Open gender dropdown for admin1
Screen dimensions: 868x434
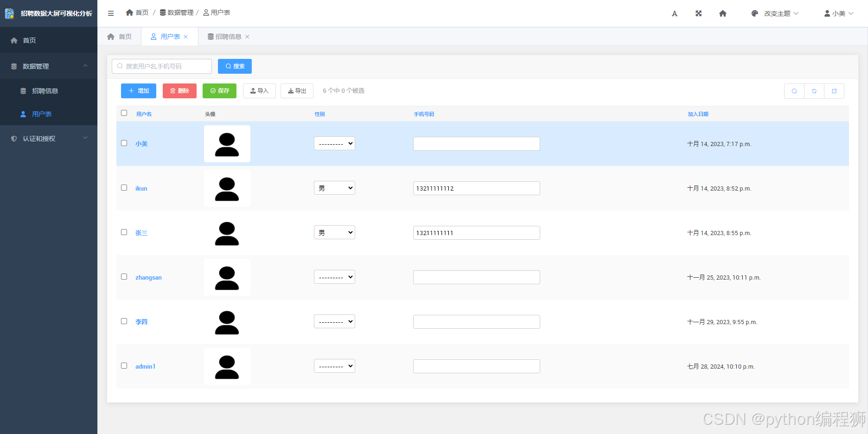pyautogui.click(x=334, y=366)
